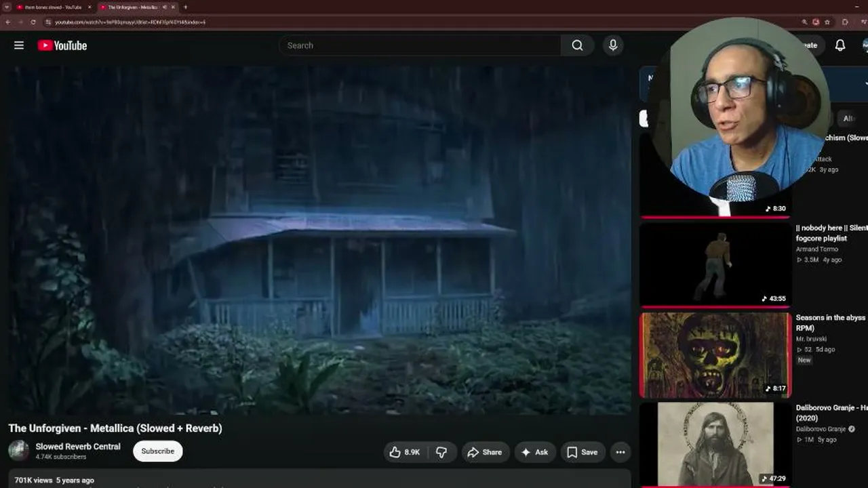This screenshot has height=488, width=868.
Task: Open 'Seasons in the abyss' video title
Action: [831, 323]
